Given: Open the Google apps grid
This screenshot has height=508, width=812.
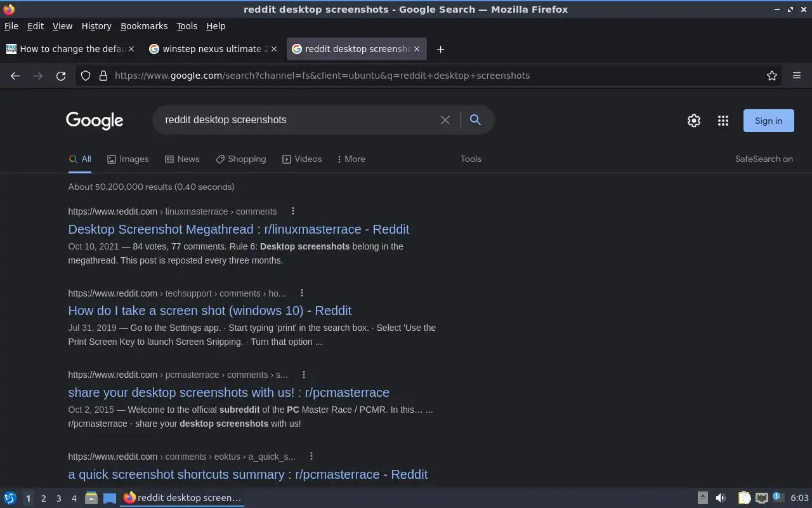Looking at the screenshot, I should coord(723,121).
